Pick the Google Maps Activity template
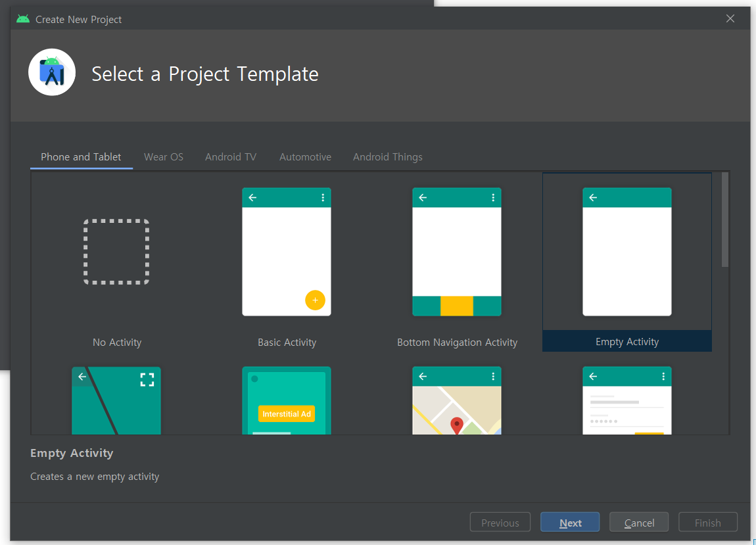756x545 pixels. (457, 400)
